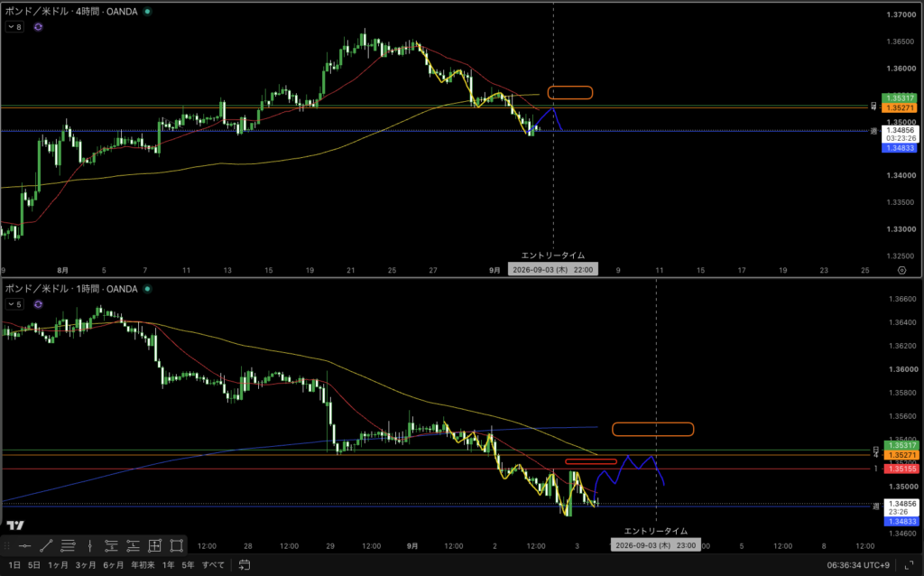Maximize chart with the fullscreen icon
This screenshot has width=924, height=576.
[909, 565]
